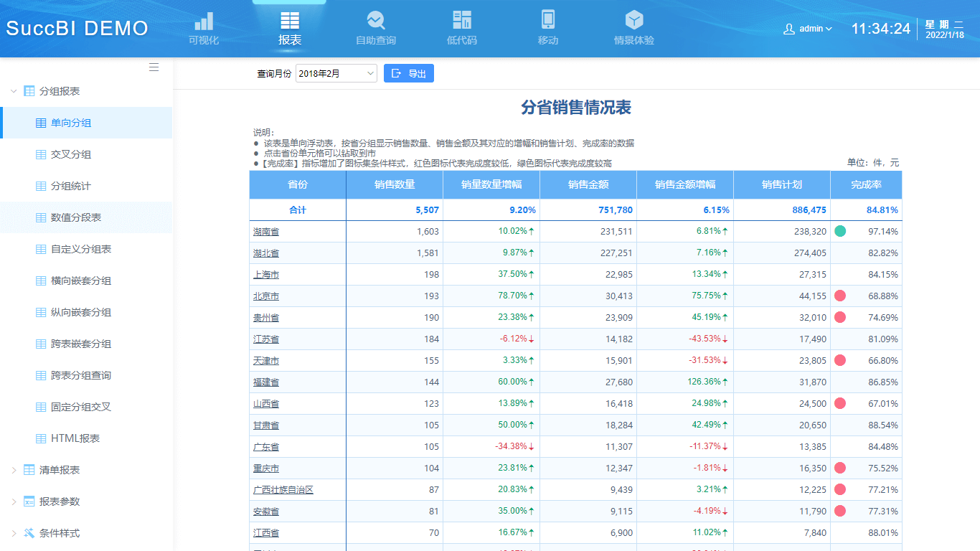Switch to the 报表 tab
This screenshot has height=551, width=980.
[289, 27]
